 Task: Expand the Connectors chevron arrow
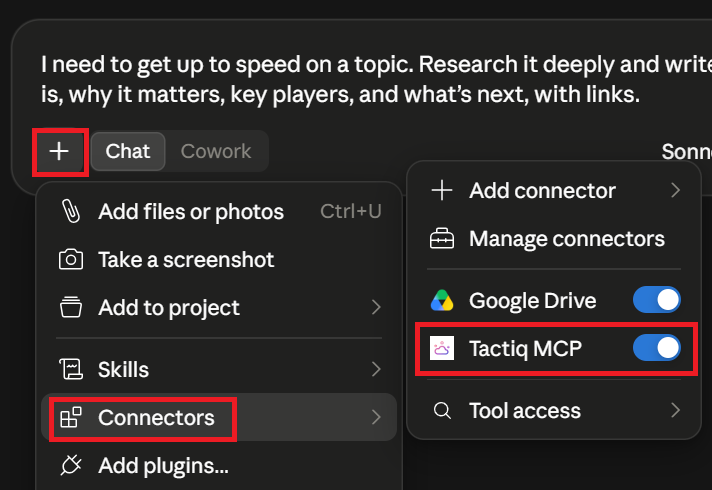pyautogui.click(x=376, y=417)
